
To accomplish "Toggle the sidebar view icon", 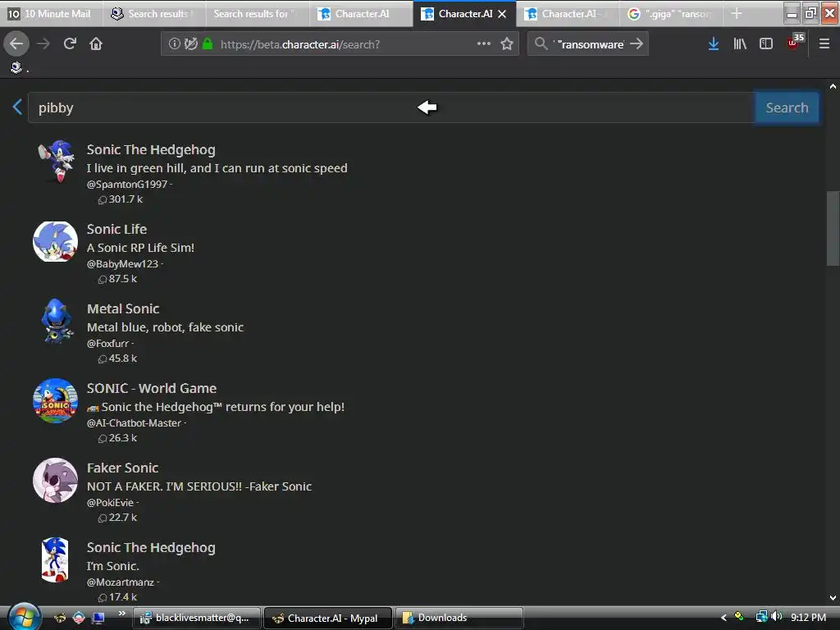I will click(x=766, y=43).
